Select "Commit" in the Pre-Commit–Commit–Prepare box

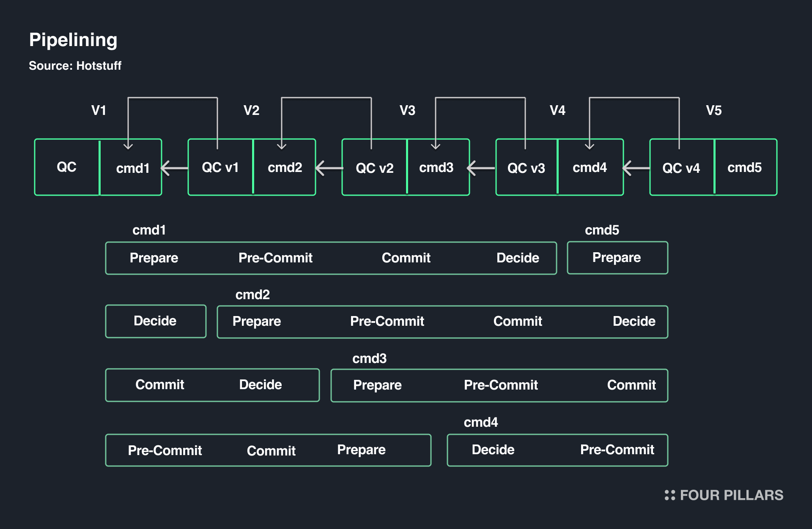coord(271,451)
